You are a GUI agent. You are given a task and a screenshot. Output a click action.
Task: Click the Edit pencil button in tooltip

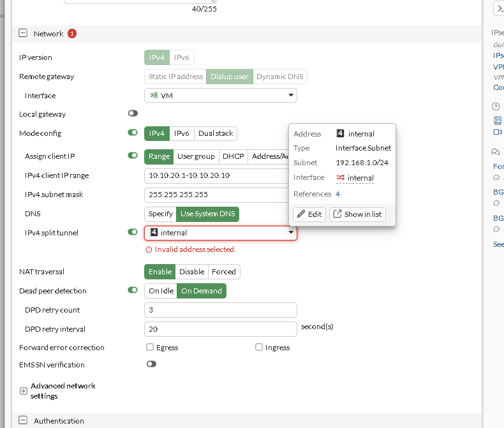(x=309, y=214)
